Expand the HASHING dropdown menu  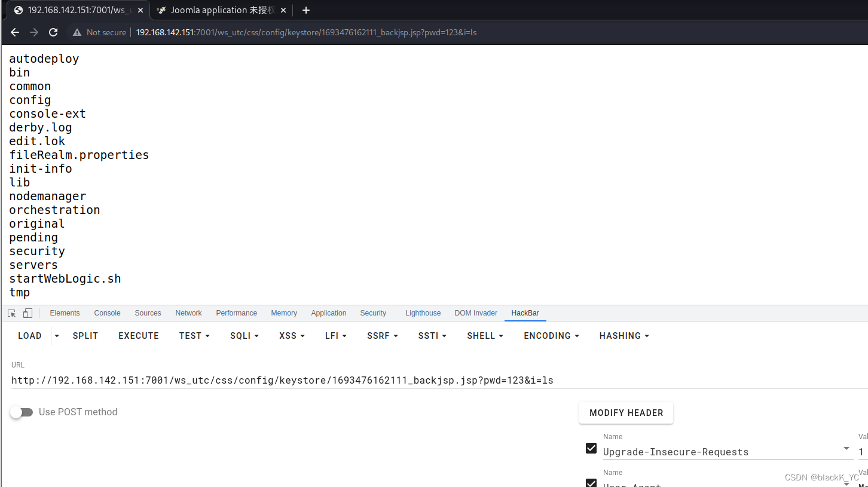[x=624, y=336]
